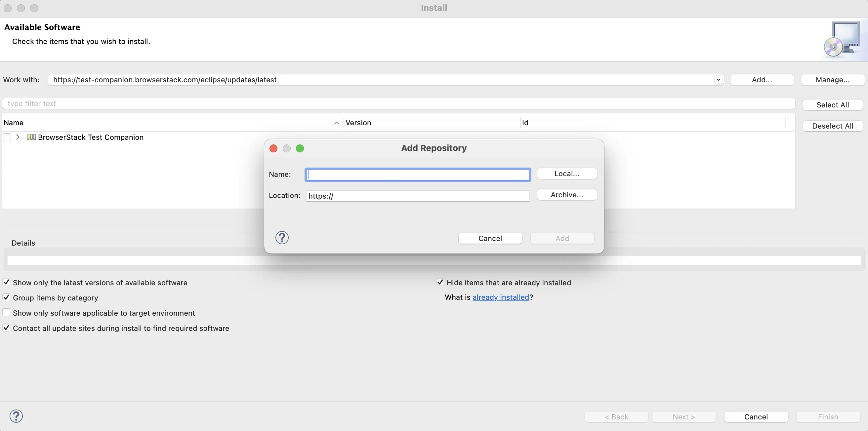Click the BrowserStack Test Companion category icon

pos(31,137)
